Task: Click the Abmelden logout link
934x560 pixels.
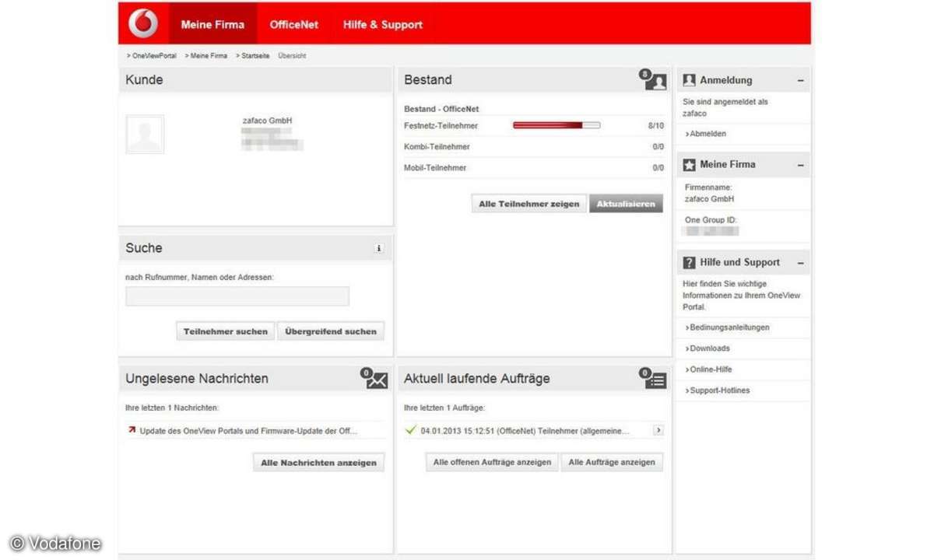Action: (x=706, y=134)
